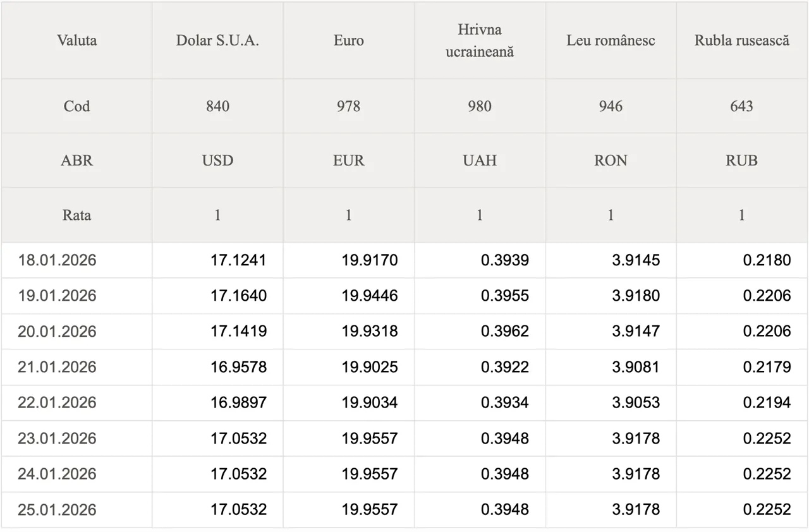Click RUB rate 0.2180
The image size is (809, 532).
767,260
